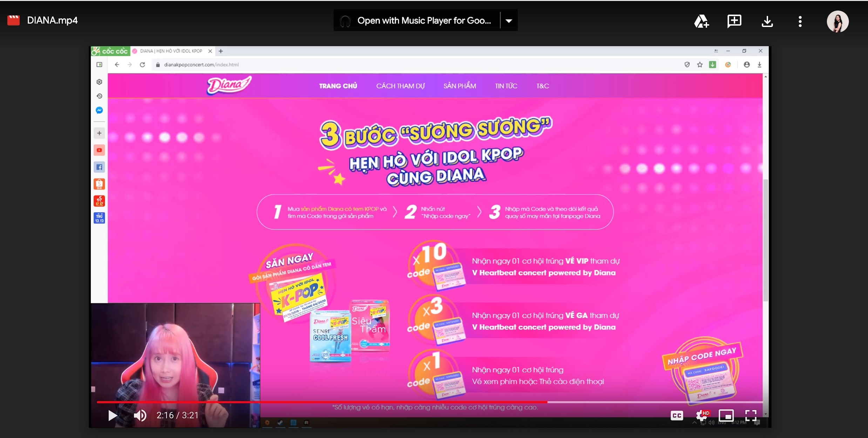Click the Shopee icon in browser sidebar

pyautogui.click(x=99, y=184)
